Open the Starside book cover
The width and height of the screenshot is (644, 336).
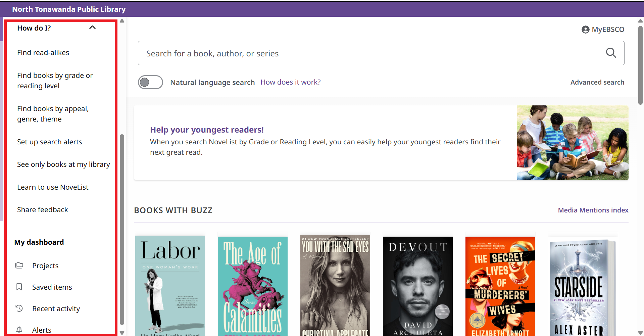click(583, 287)
